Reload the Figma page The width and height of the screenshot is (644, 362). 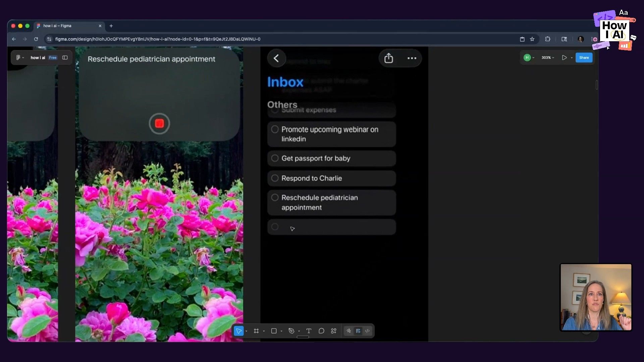coord(36,39)
